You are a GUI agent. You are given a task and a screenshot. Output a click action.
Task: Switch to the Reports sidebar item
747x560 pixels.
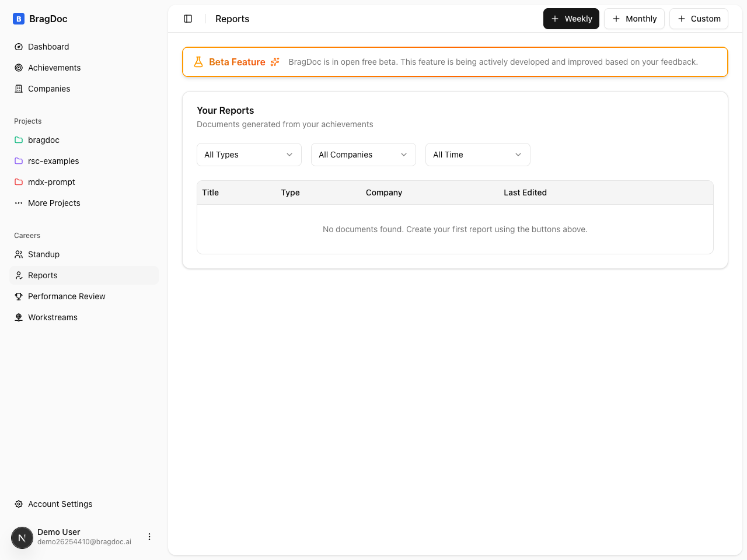(42, 275)
